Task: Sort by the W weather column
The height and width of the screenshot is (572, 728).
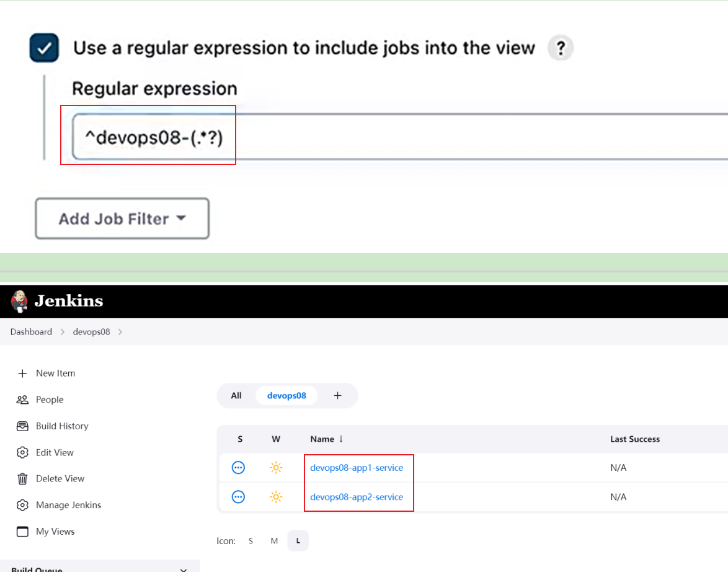Action: 276,439
